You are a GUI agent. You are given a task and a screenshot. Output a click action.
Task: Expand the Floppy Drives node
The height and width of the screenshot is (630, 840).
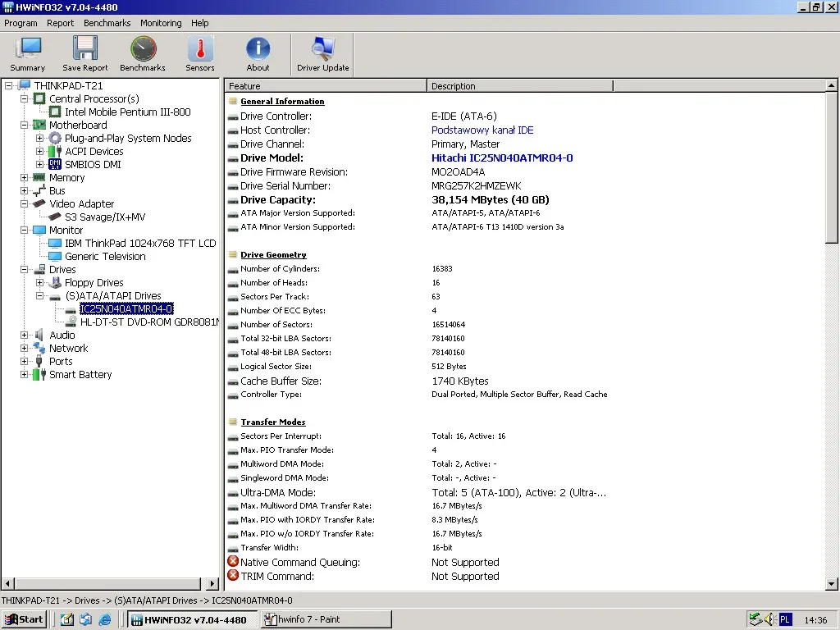[x=39, y=282]
